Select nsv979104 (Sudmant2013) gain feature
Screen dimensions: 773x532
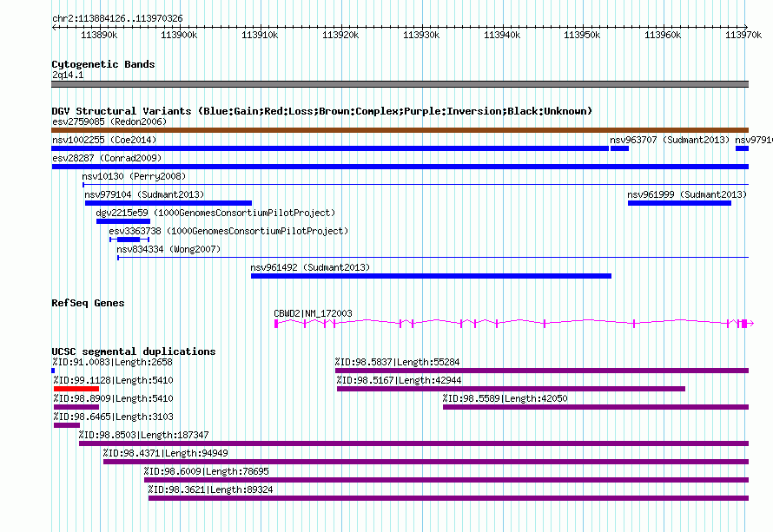click(x=168, y=203)
